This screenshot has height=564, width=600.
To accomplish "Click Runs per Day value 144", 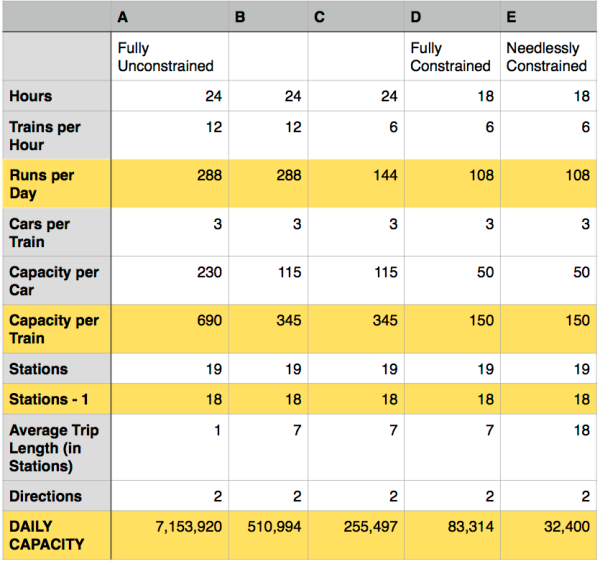I will 385,175.
